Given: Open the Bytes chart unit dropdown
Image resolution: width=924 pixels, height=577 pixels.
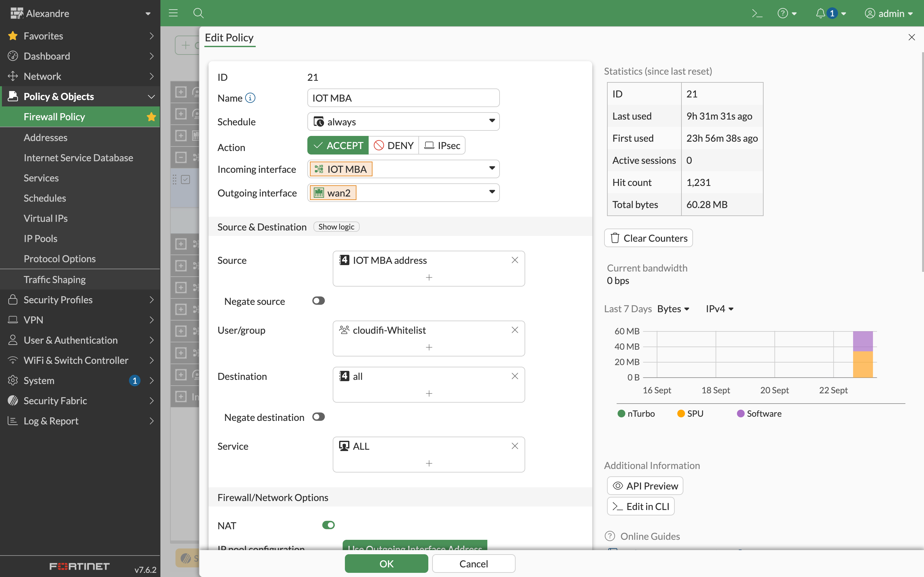Looking at the screenshot, I should click(673, 309).
